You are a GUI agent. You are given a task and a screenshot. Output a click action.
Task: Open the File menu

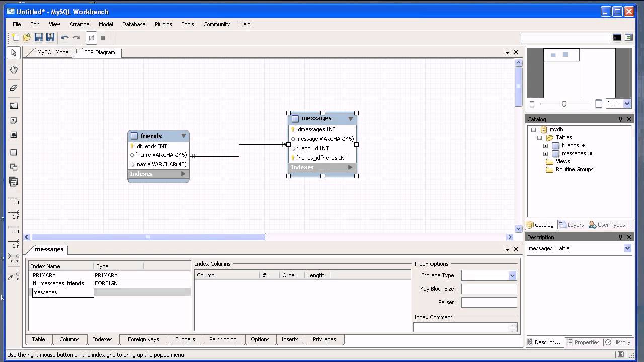pyautogui.click(x=17, y=24)
